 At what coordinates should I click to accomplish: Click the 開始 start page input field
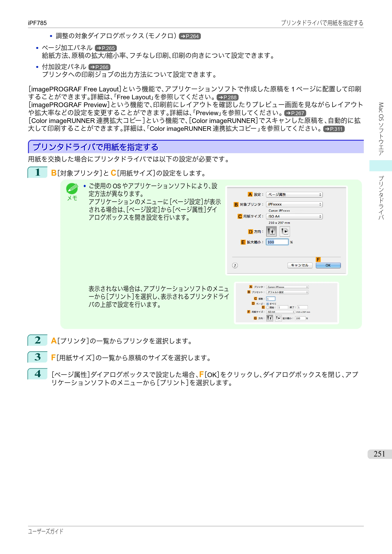[283, 307]
